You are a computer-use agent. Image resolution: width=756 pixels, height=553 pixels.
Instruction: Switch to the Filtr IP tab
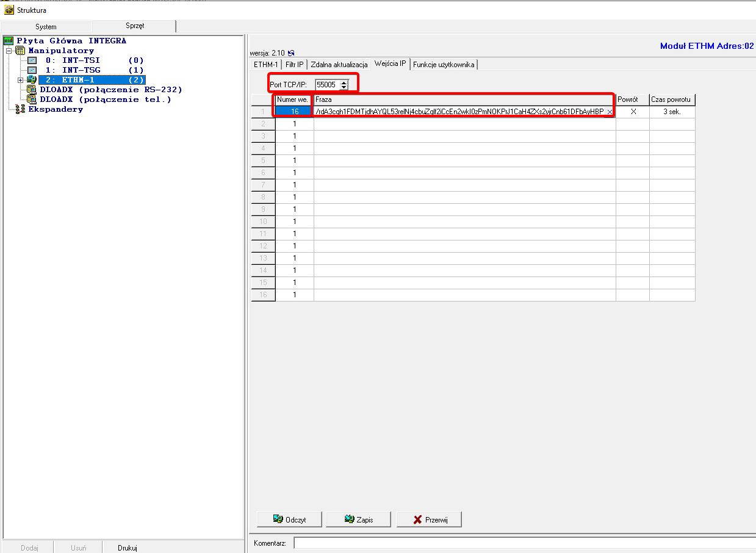tap(294, 65)
